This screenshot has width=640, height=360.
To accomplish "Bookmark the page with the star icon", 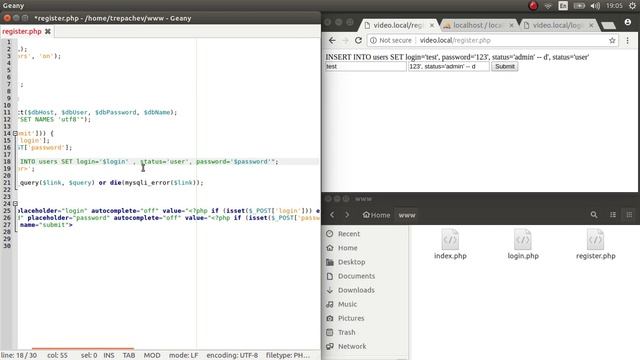I will point(612,40).
